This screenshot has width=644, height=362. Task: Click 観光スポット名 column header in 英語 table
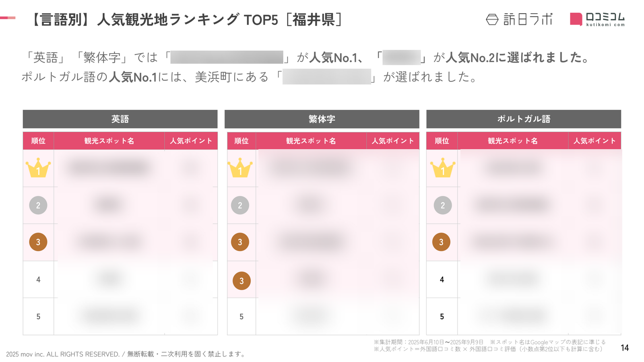coord(109,141)
